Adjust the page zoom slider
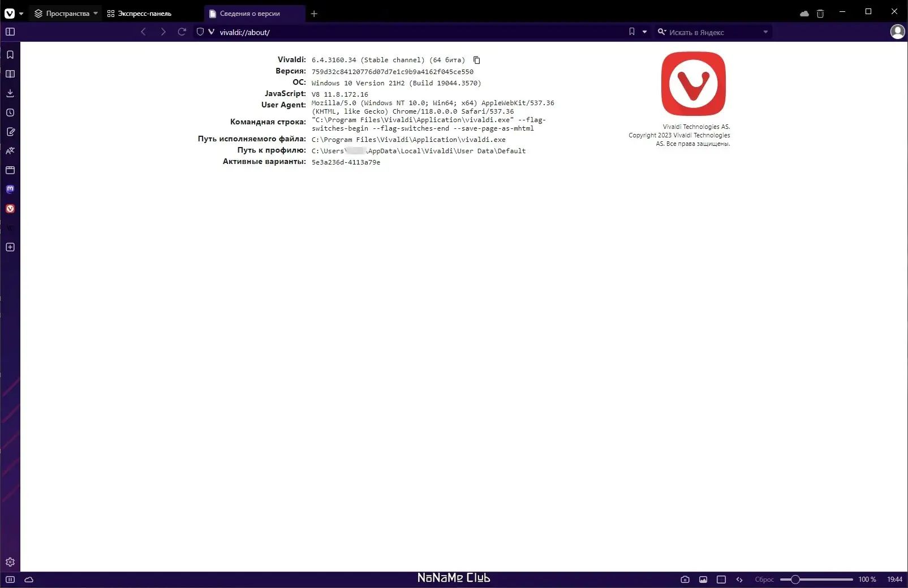The height and width of the screenshot is (588, 908). pos(816,580)
